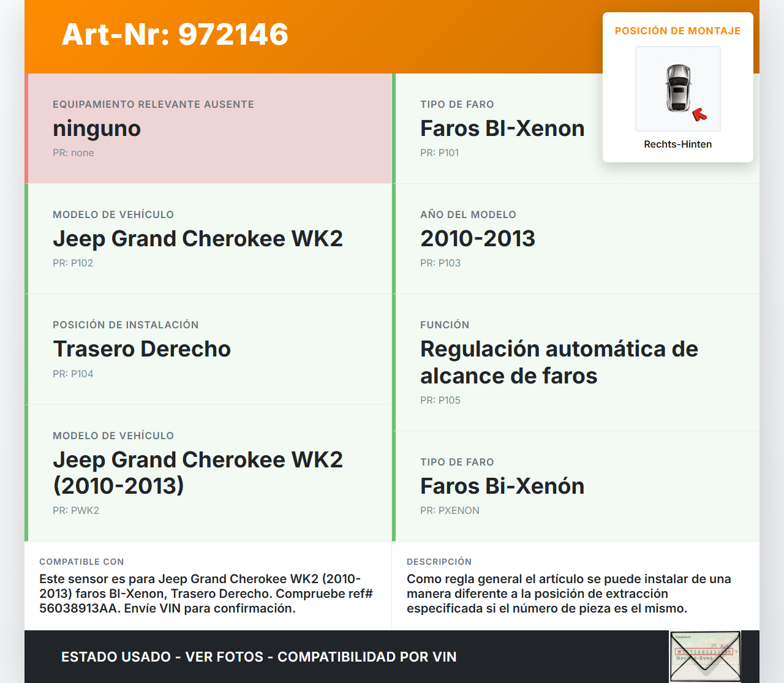Select the 'Faros BI-Xenon' value with PR P101

502,129
